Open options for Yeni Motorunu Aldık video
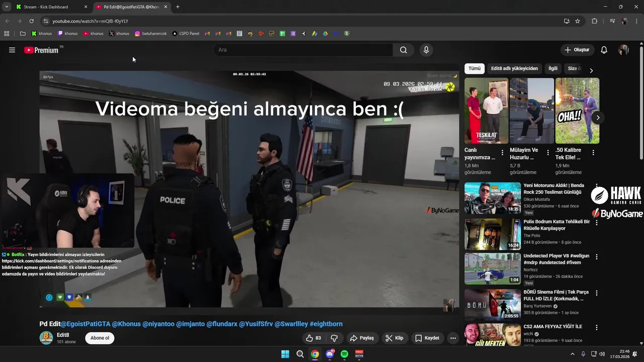This screenshot has height=362, width=644. [597, 186]
